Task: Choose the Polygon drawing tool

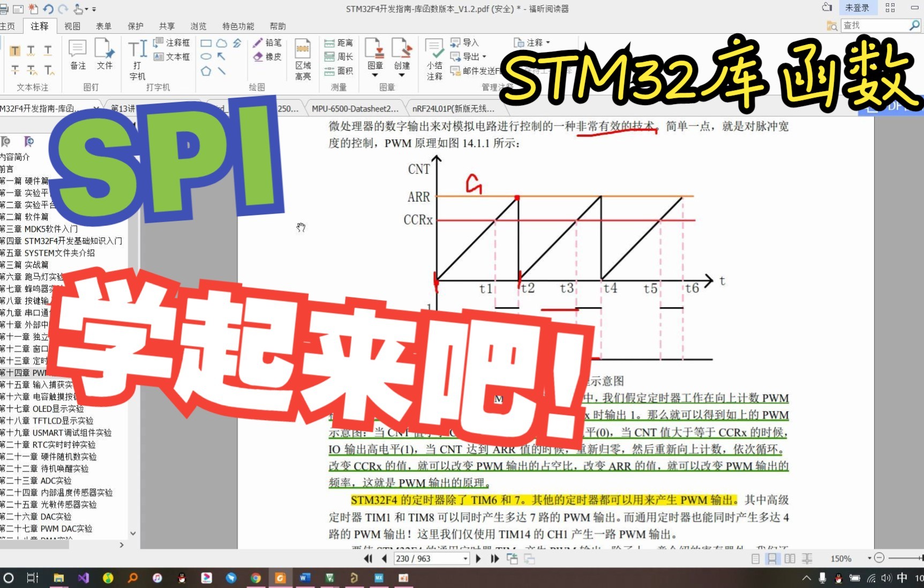Action: [206, 70]
